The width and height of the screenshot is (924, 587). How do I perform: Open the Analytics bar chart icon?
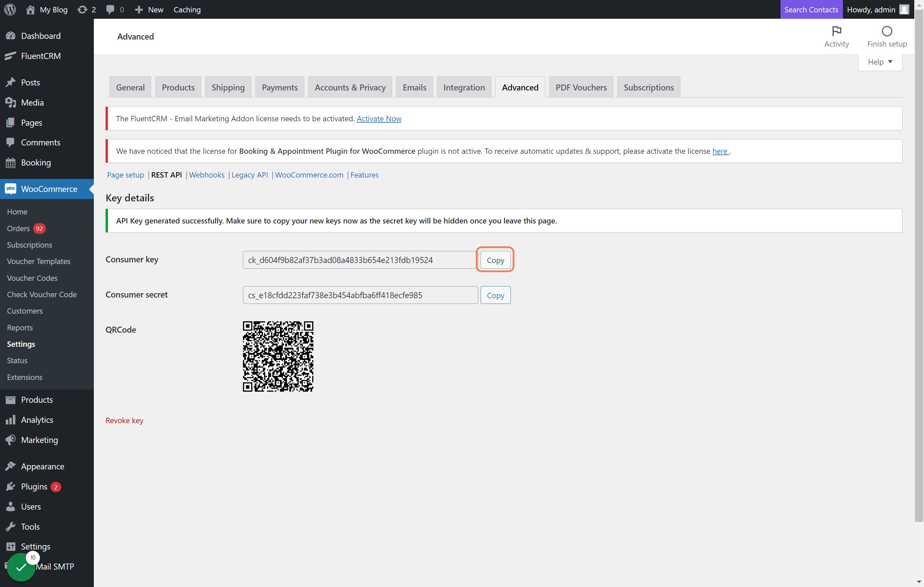coord(11,420)
